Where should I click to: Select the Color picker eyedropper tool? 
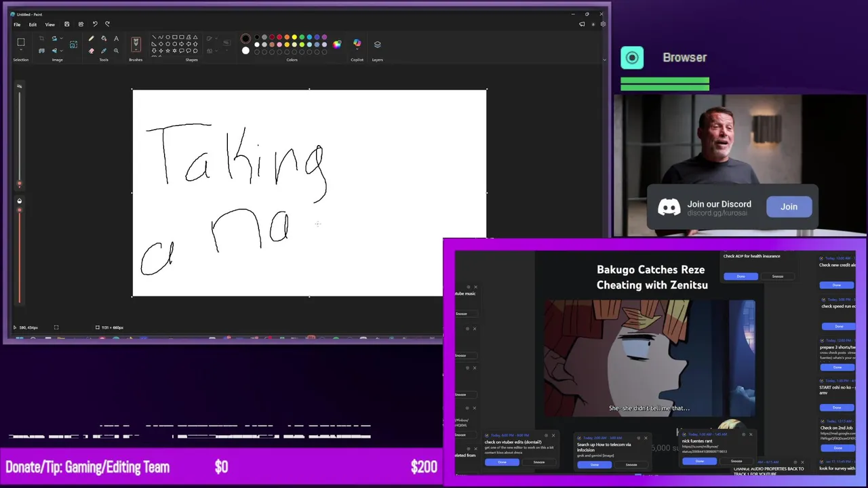[x=104, y=51]
